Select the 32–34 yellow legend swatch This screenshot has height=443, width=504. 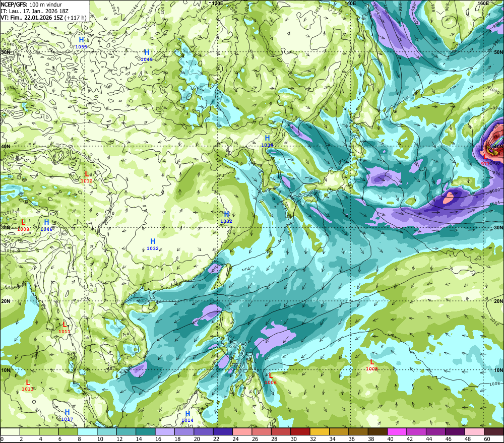(x=320, y=431)
